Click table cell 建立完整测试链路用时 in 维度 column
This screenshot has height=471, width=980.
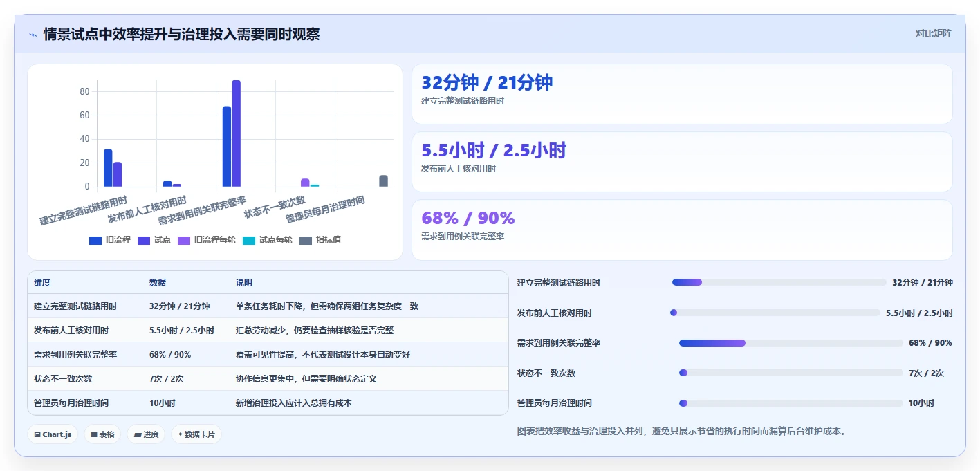(x=75, y=306)
